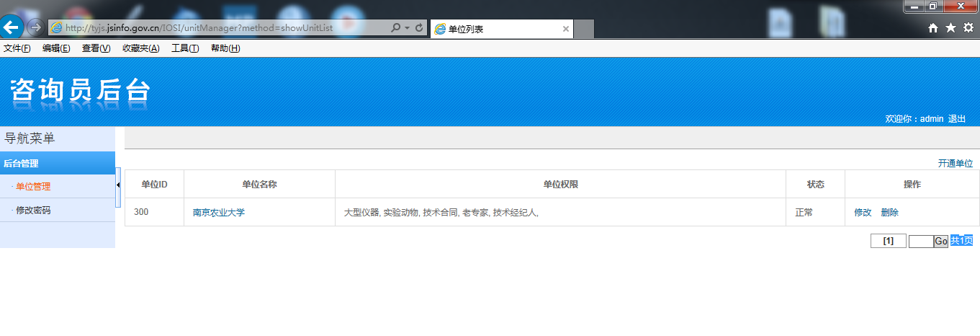Click the search magnifier in address bar

pos(395,28)
